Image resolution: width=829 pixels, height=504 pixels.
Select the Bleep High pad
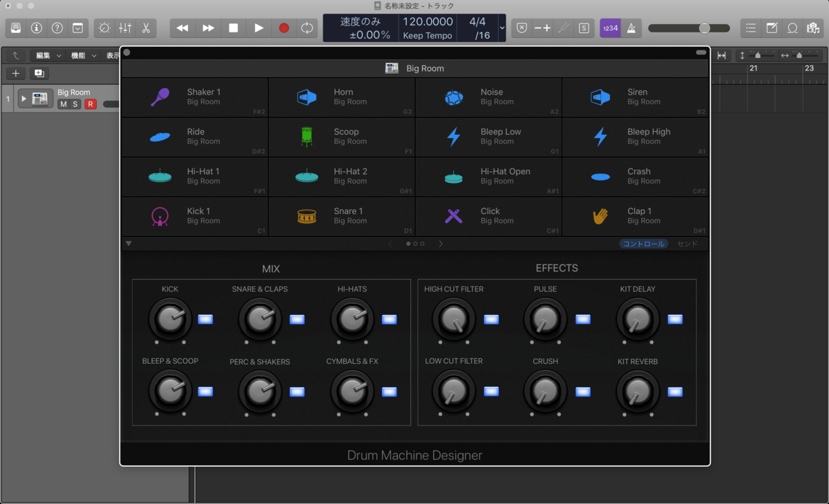[636, 137]
